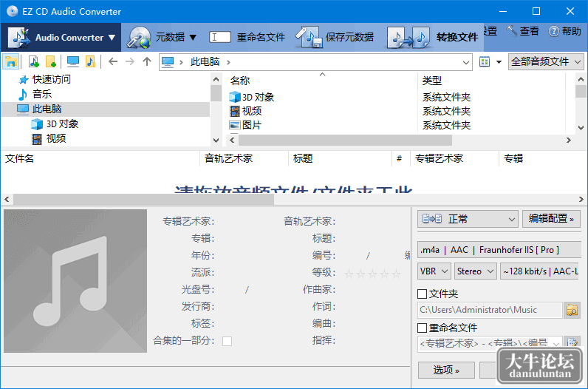Click the 文件名 column header

[100, 158]
